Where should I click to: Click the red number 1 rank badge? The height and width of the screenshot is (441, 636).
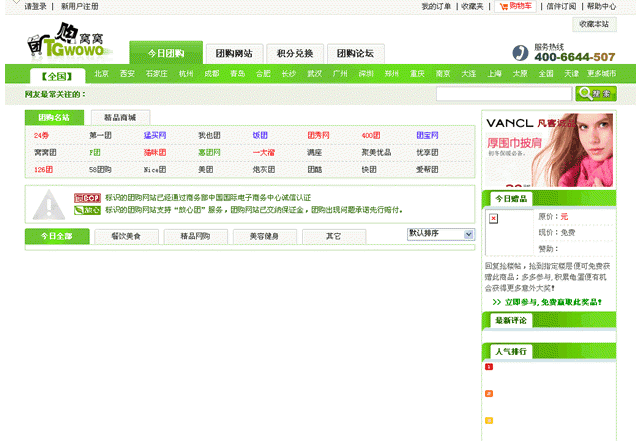coord(489,367)
